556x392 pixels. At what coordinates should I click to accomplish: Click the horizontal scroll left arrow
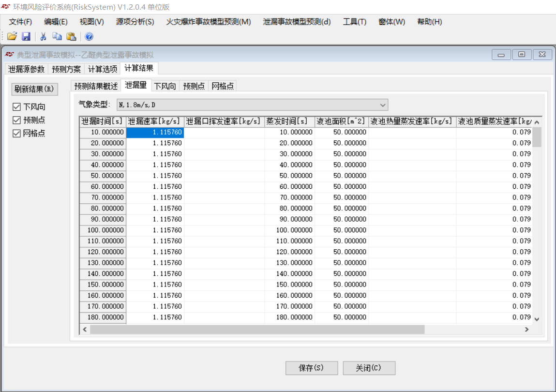[85, 329]
